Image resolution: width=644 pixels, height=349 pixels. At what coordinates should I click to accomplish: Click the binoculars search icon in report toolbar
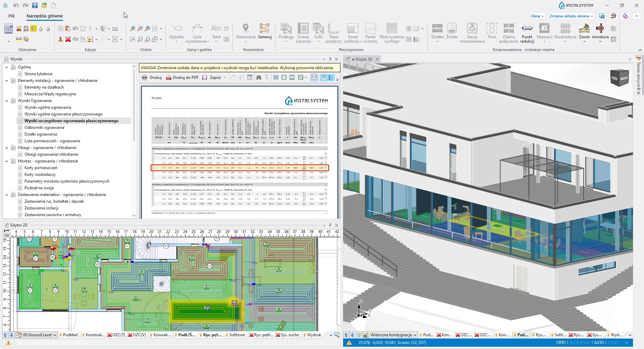tap(259, 78)
